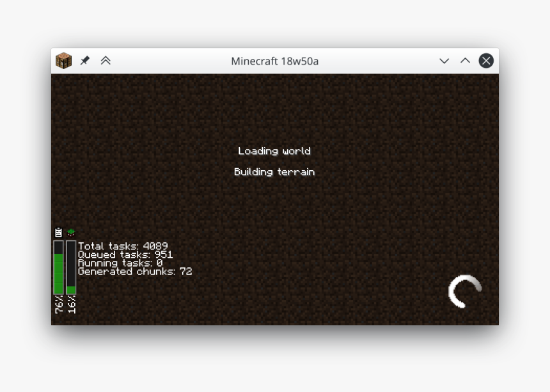Image resolution: width=550 pixels, height=392 pixels.
Task: Select the Building terrain status label
Action: click(x=274, y=171)
